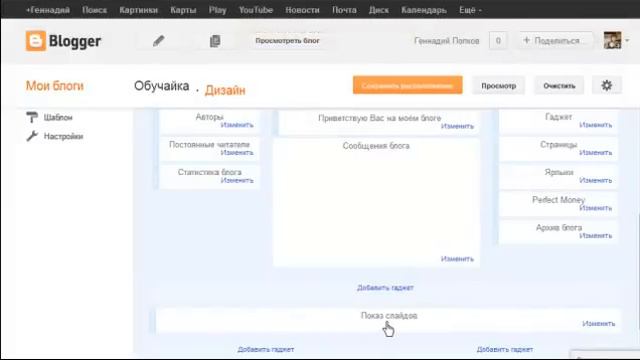Image resolution: width=640 pixels, height=360 pixels.
Task: Click the Blogger logo icon
Action: [36, 41]
